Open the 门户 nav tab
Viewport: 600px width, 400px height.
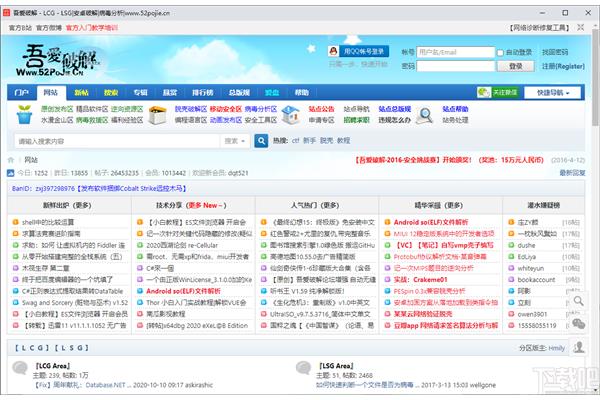tap(22, 93)
